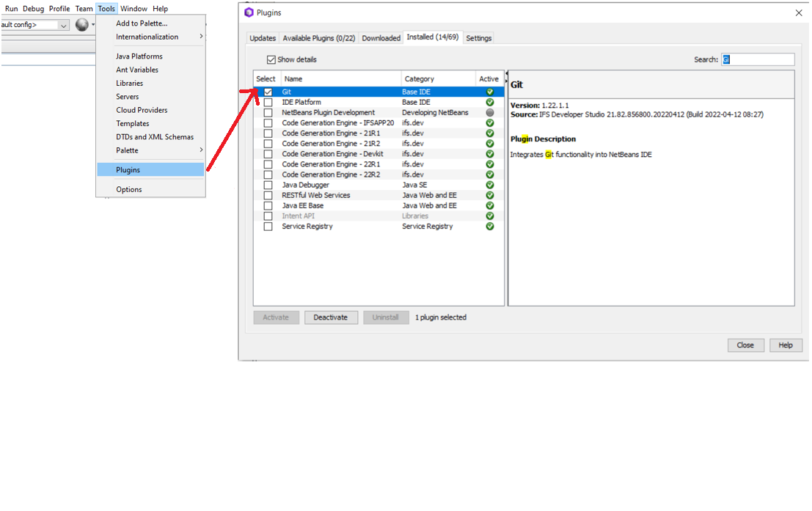Screen dimensions: 812x511
Task: Expand the Internationalization submenu
Action: [201, 37]
